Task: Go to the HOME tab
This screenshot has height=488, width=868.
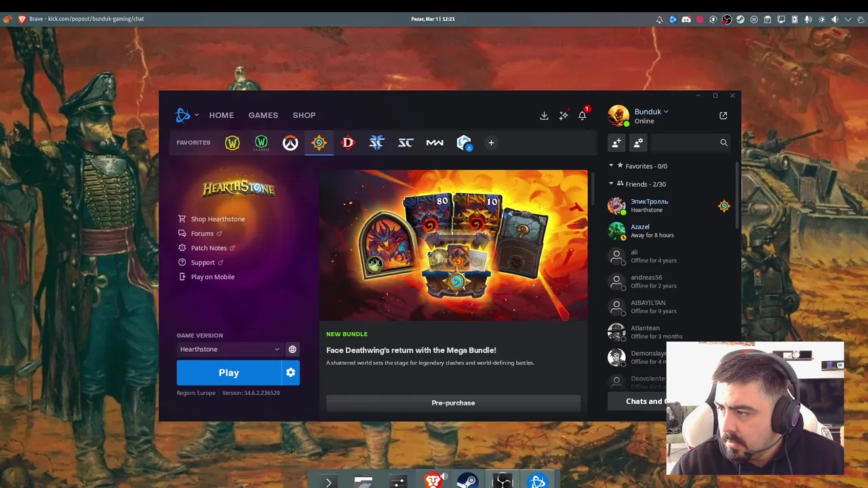Action: (221, 115)
